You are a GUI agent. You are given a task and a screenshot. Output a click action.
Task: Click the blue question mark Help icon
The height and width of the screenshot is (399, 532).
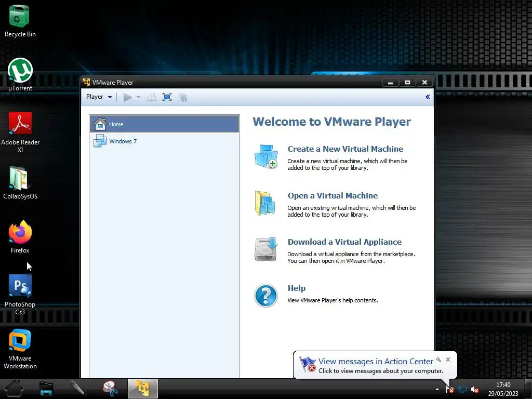(x=266, y=296)
